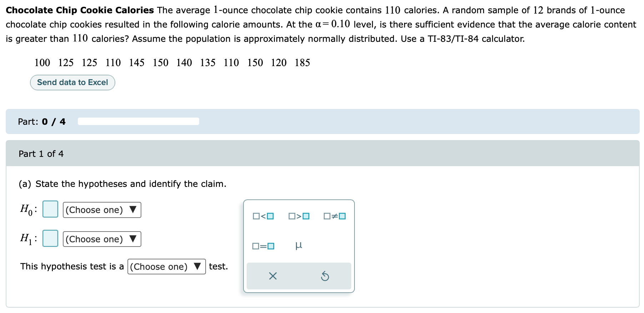Click the X icon to clear the palette entry
The width and height of the screenshot is (644, 313).
(273, 276)
